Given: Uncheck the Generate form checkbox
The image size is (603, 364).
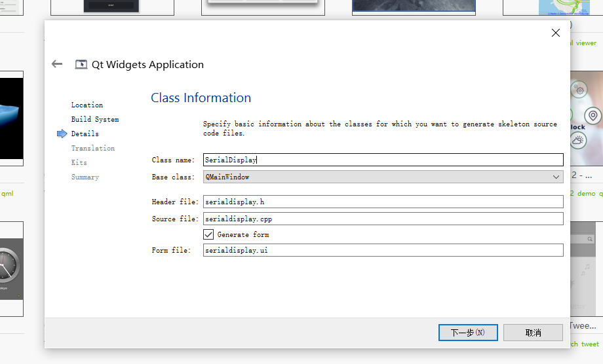Looking at the screenshot, I should [208, 234].
